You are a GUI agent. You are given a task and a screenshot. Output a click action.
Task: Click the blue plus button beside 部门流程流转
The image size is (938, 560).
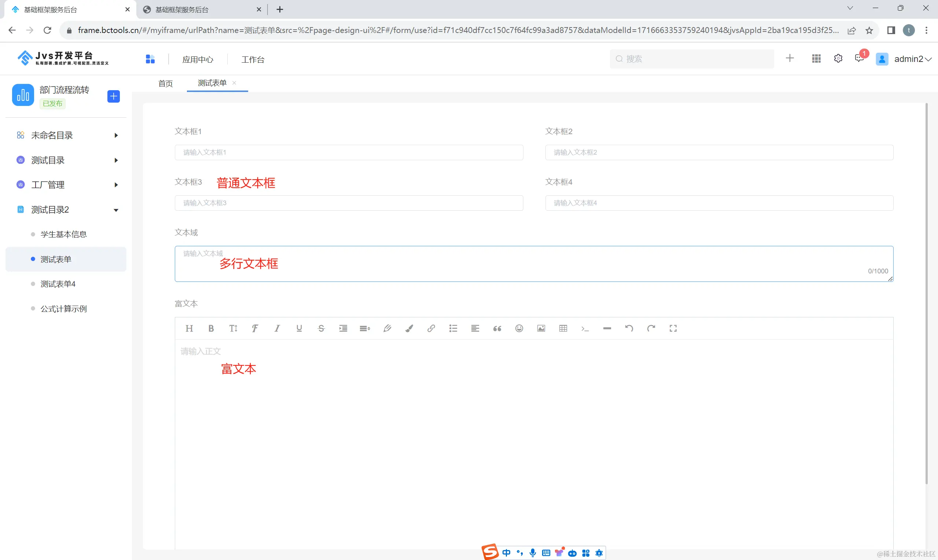[x=114, y=96]
